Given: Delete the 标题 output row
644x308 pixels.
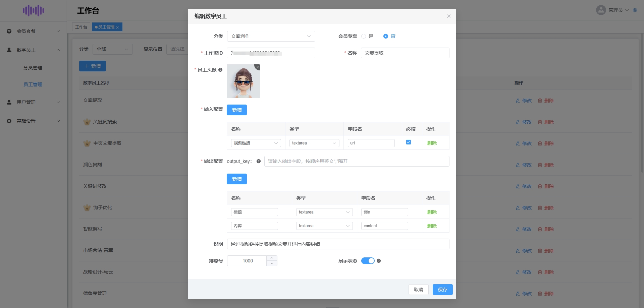Looking at the screenshot, I should [x=432, y=212].
